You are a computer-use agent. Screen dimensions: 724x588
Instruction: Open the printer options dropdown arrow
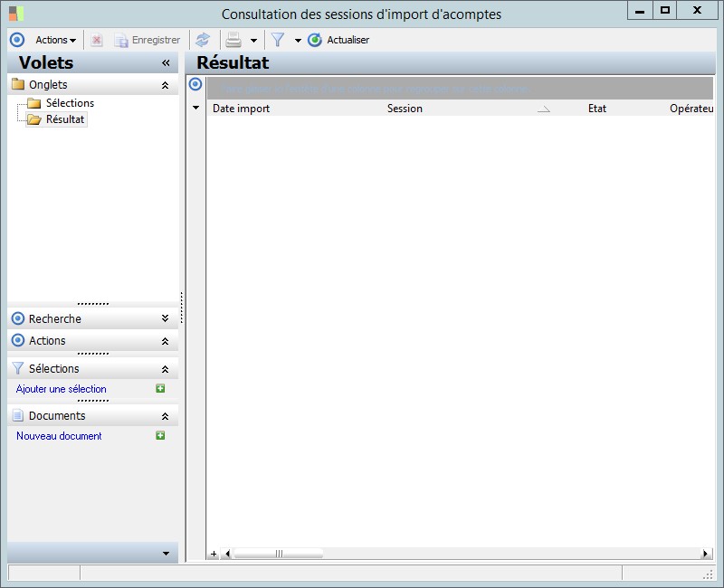[x=253, y=41]
